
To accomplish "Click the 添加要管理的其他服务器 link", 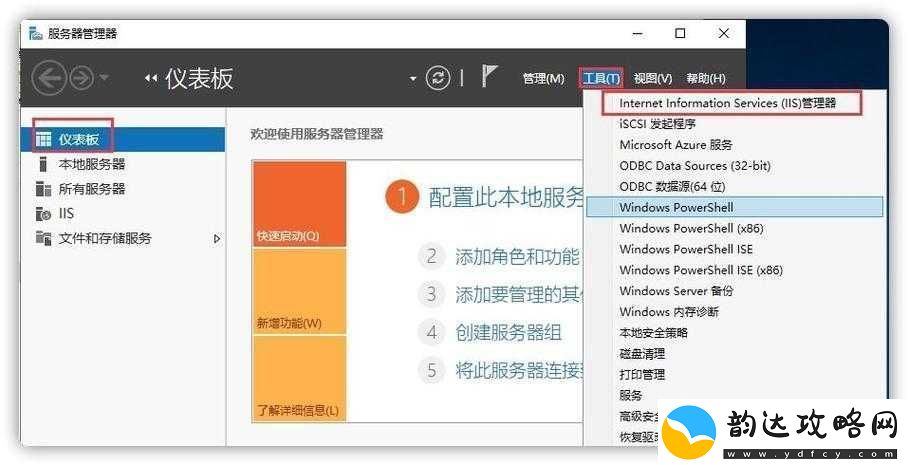I will click(519, 295).
